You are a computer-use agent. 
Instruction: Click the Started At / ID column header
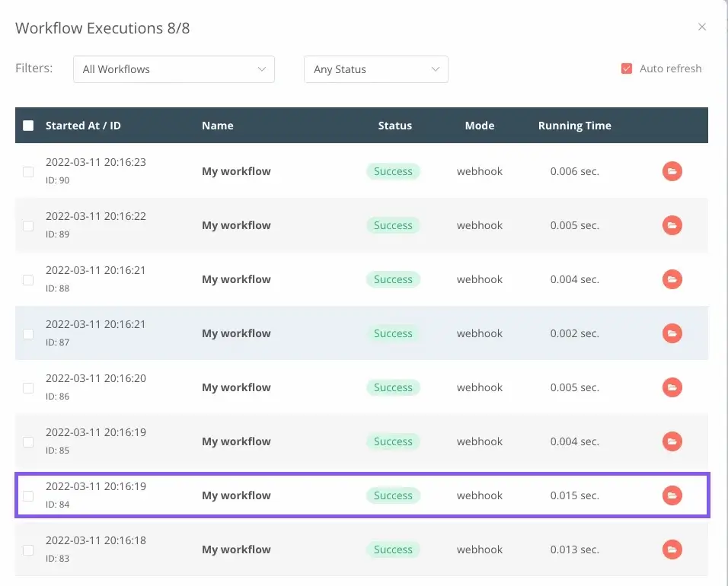83,126
